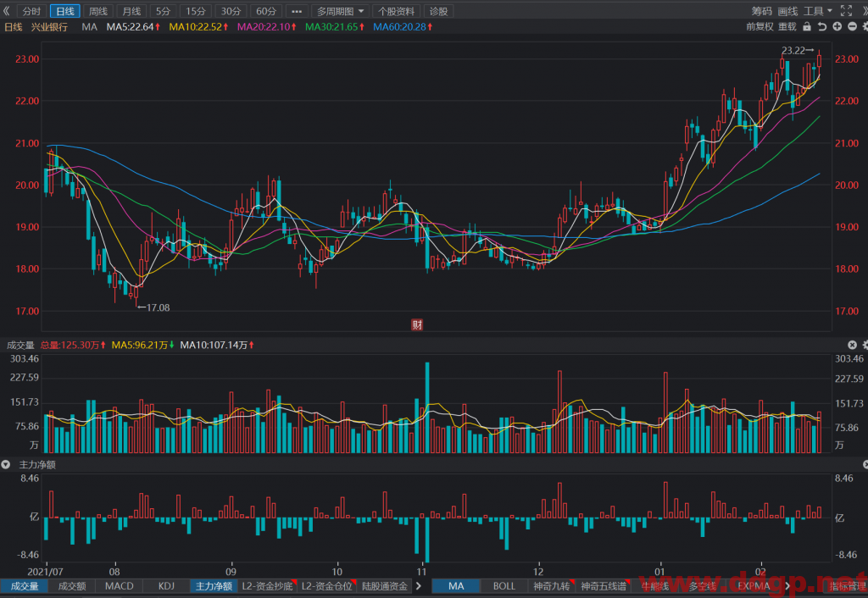The height and width of the screenshot is (598, 868).
Task: Collapse the 主力净额 panel arrow
Action: point(6,465)
